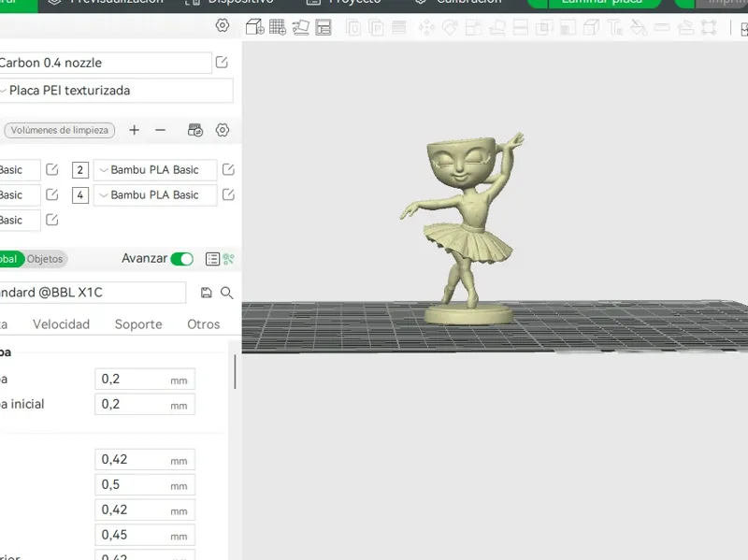The height and width of the screenshot is (560, 748).
Task: Open the Otros tab
Action: [x=203, y=324]
